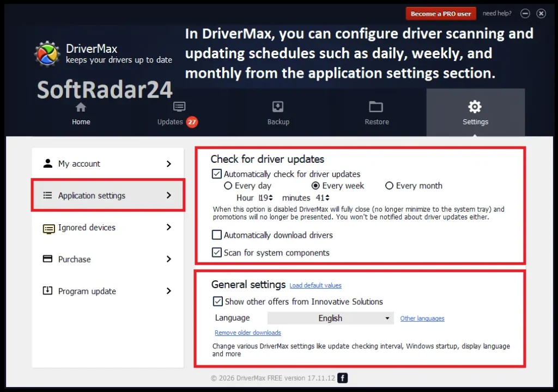558x392 pixels.
Task: Select the Ignored devices label
Action: coord(87,227)
